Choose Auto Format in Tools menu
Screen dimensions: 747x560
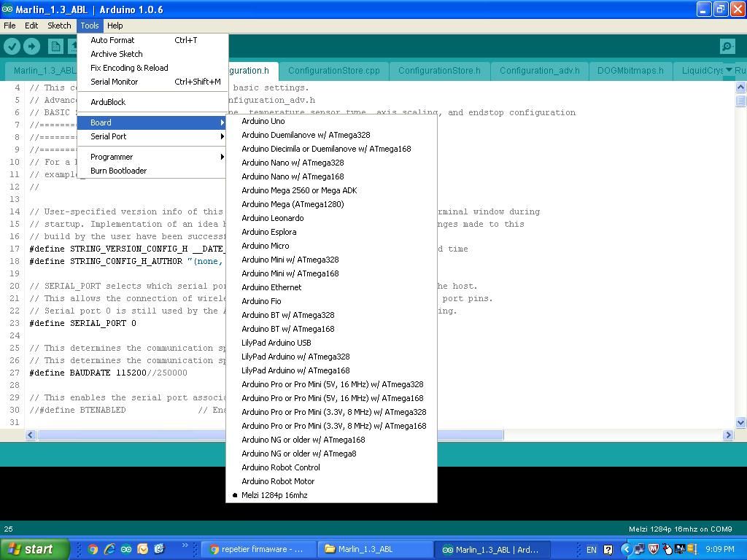(x=112, y=40)
